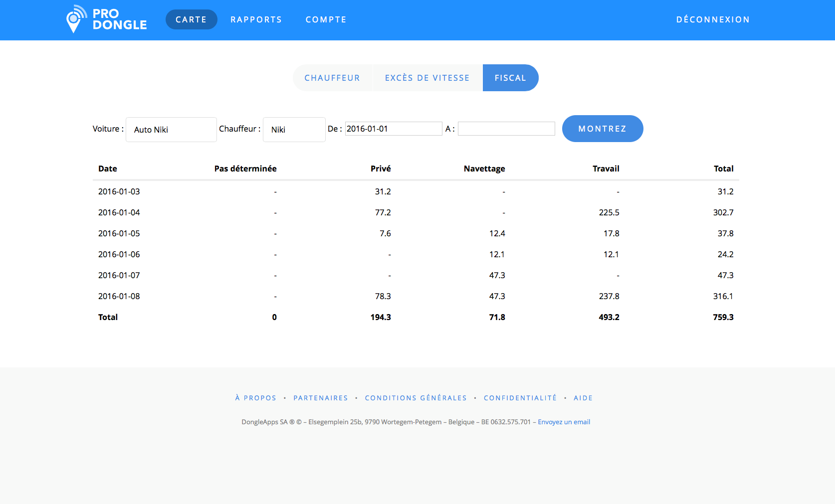Click the Travail column header
The height and width of the screenshot is (504, 835).
(x=606, y=168)
